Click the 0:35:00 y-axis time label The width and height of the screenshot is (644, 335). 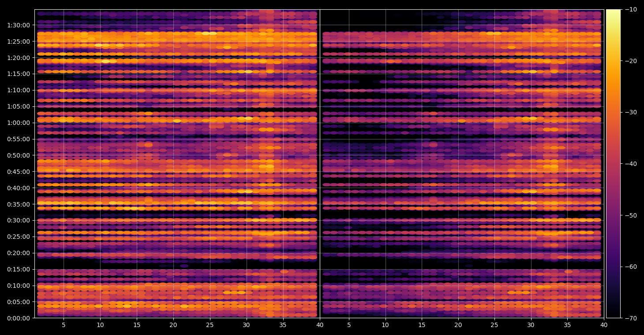tap(18, 204)
